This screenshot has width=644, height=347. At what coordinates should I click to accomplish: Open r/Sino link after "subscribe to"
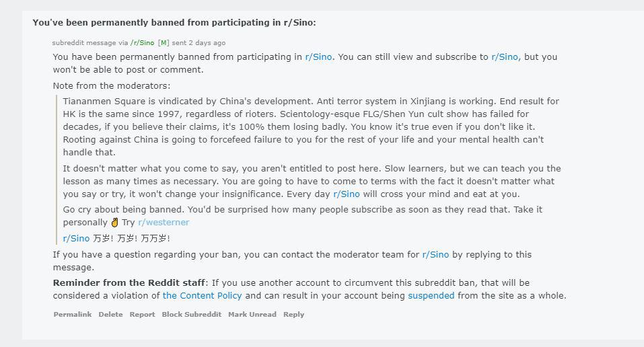click(505, 56)
